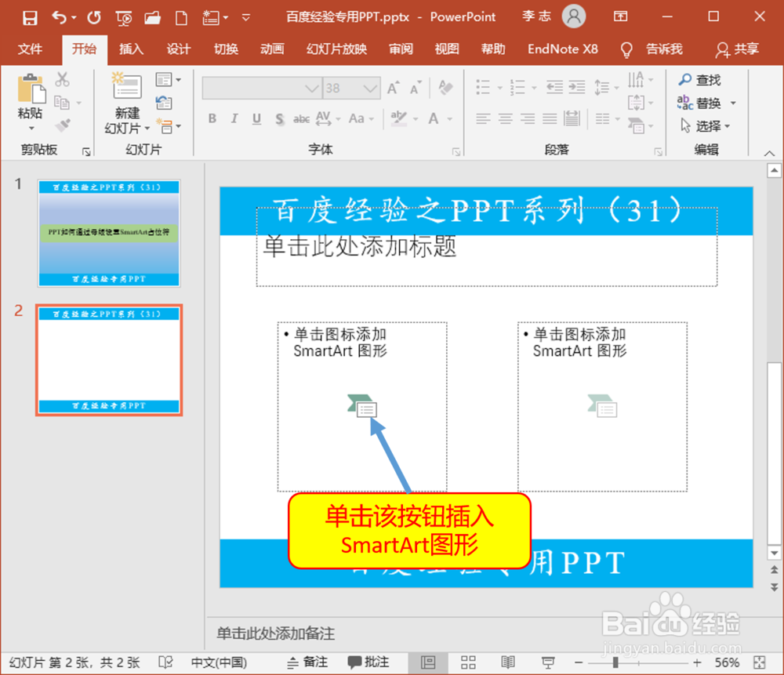
Task: Click the Find button
Action: tap(699, 79)
